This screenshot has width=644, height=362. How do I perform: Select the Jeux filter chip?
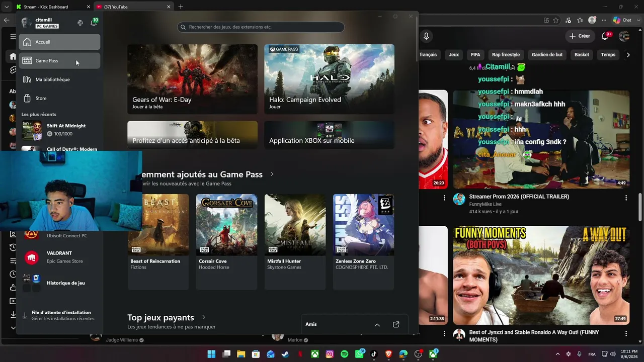pyautogui.click(x=454, y=55)
